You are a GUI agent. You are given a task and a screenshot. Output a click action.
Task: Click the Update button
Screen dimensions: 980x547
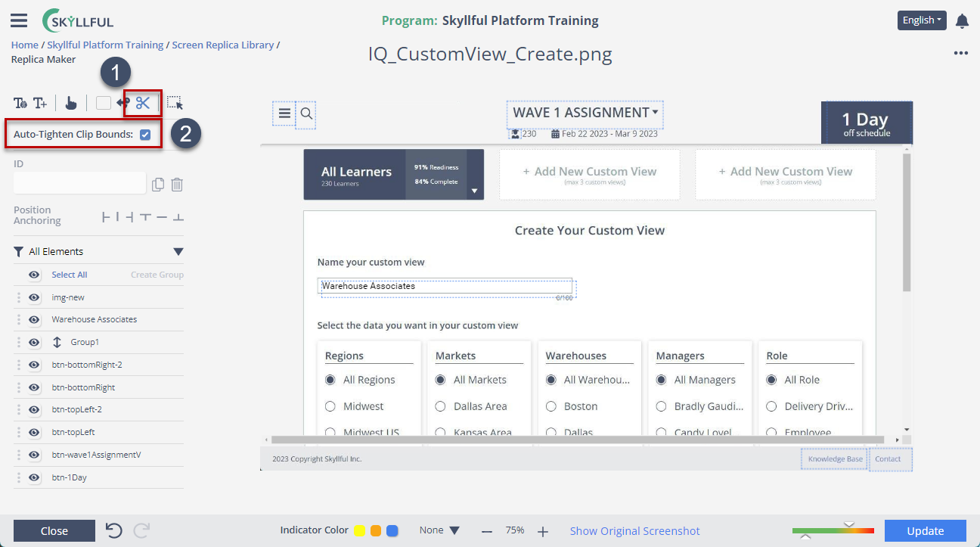[926, 531]
